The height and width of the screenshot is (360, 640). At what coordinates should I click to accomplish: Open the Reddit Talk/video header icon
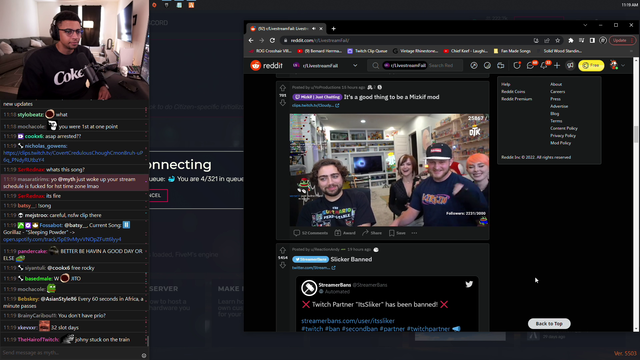tap(501, 65)
